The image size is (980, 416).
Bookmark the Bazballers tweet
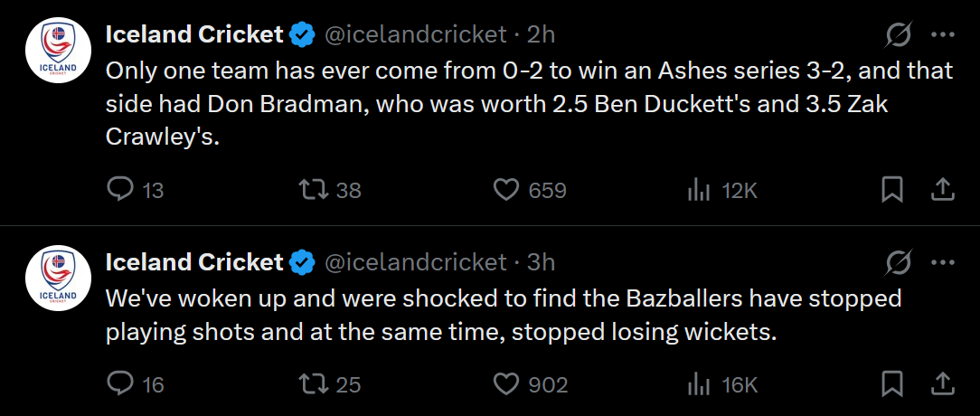(x=892, y=384)
